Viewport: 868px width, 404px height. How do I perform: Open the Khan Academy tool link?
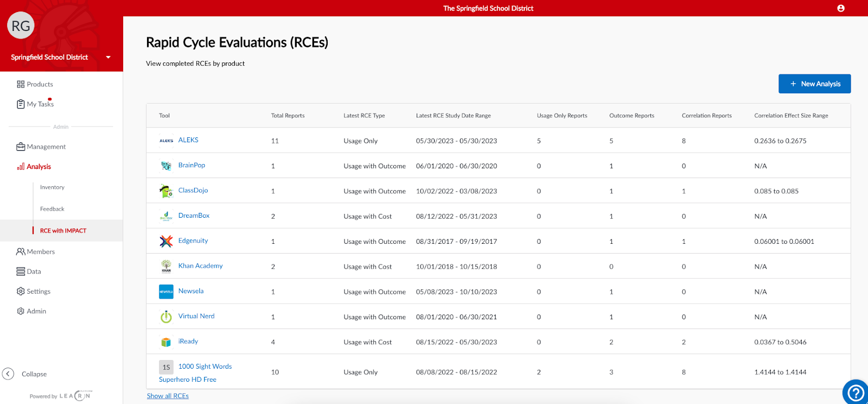tap(201, 266)
